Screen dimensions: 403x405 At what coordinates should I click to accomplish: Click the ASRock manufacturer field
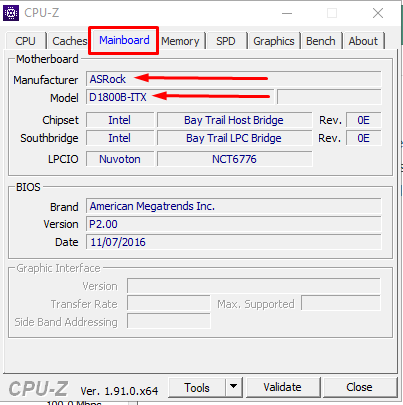point(233,79)
